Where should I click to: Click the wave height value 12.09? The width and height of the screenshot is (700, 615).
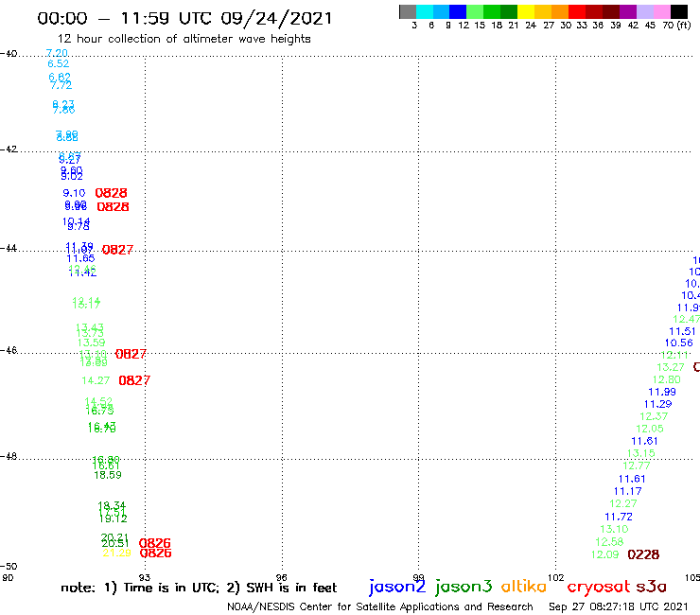click(x=604, y=554)
